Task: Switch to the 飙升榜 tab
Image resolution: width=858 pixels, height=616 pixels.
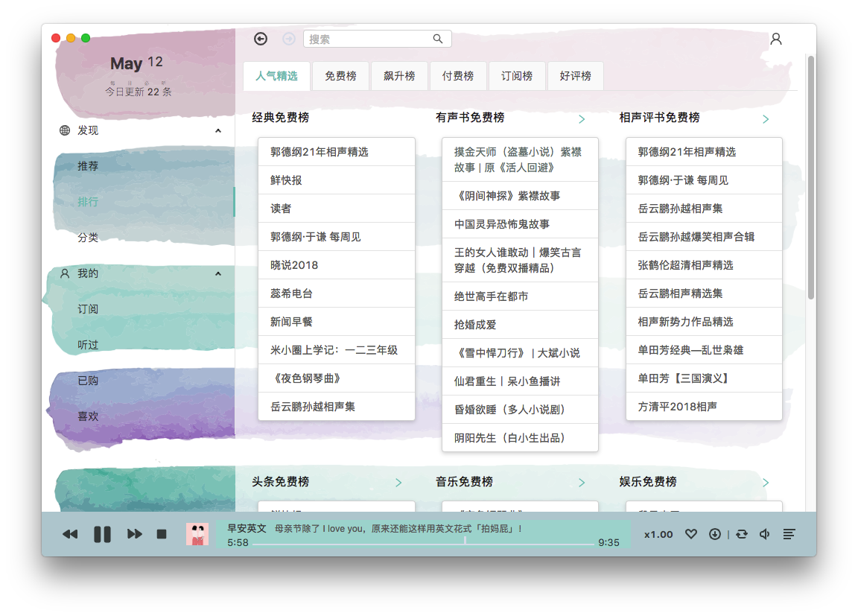Action: tap(399, 76)
